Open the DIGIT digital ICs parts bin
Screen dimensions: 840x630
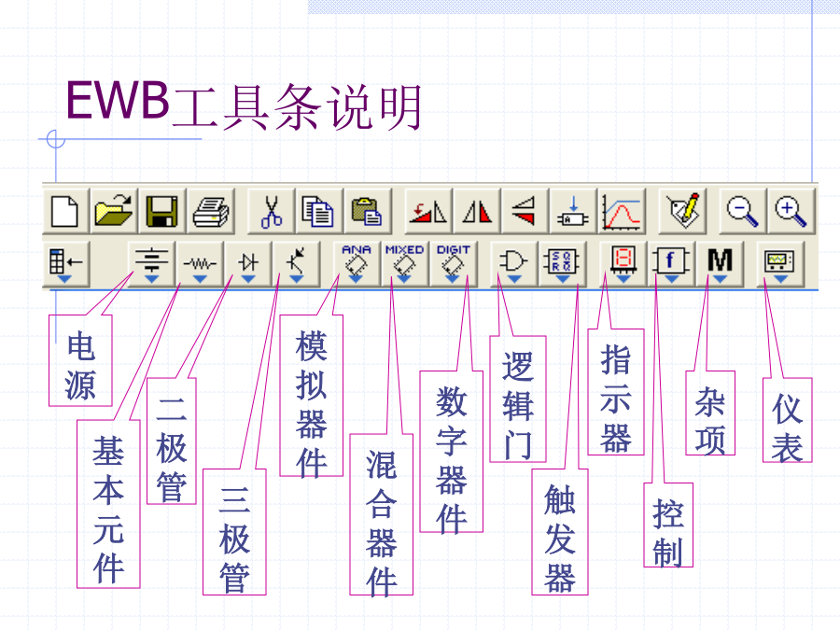coord(453,263)
